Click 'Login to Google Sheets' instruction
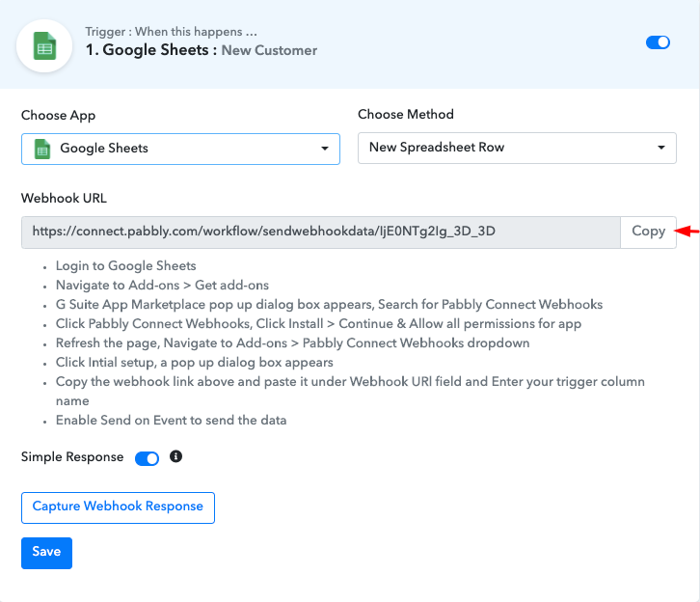 [126, 265]
